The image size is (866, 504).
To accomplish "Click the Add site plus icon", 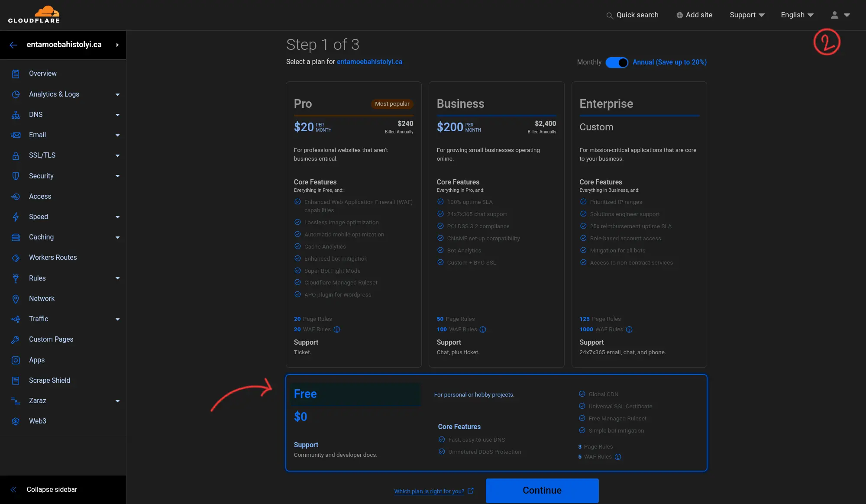I will point(679,15).
